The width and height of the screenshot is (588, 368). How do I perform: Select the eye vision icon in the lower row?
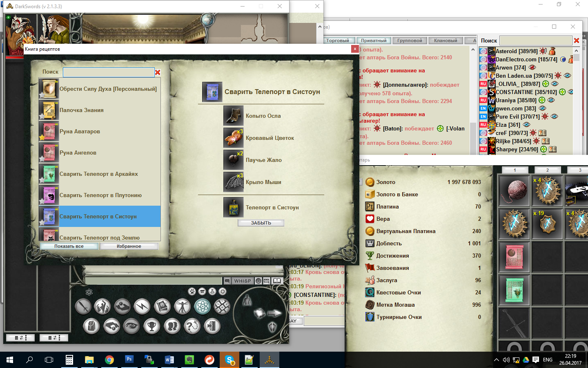tap(131, 325)
